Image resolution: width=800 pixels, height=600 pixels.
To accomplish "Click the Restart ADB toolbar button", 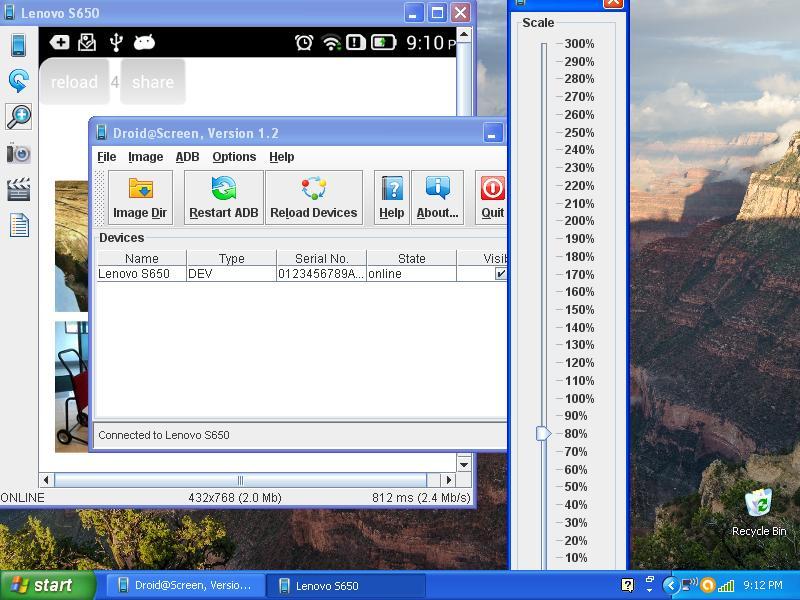I will click(x=223, y=198).
